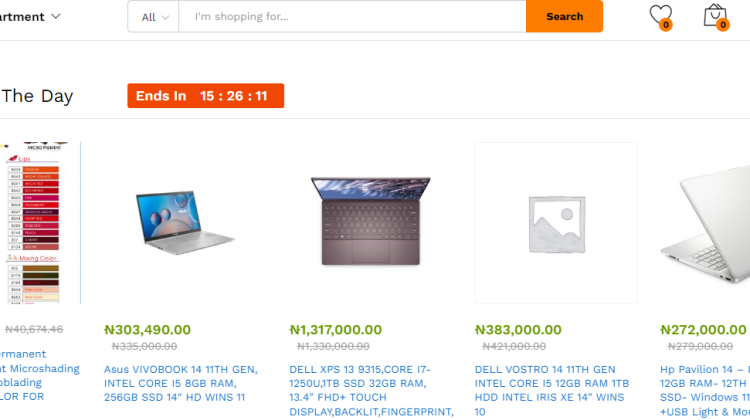Open the Asus Vivobook 14 laptop image
The height and width of the screenshot is (420, 750).
click(185, 222)
